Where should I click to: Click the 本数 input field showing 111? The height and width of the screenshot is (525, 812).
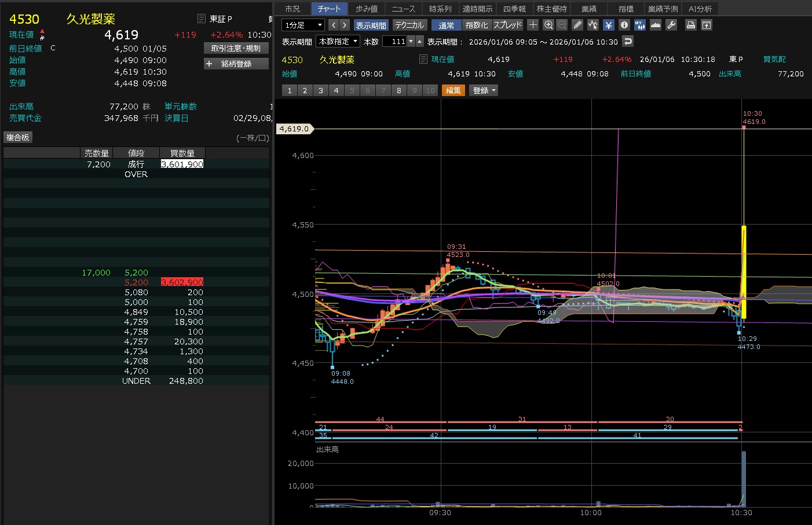coord(395,41)
